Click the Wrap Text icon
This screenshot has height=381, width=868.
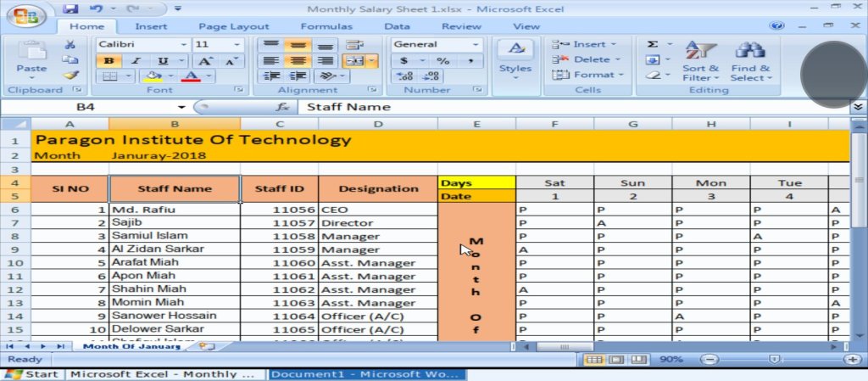(x=354, y=45)
